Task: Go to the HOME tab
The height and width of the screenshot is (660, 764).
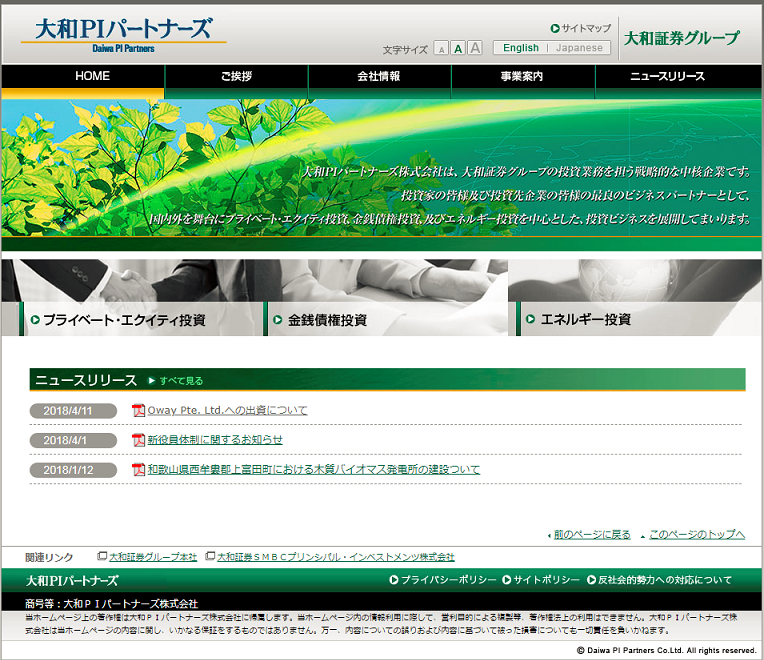Action: pos(83,81)
